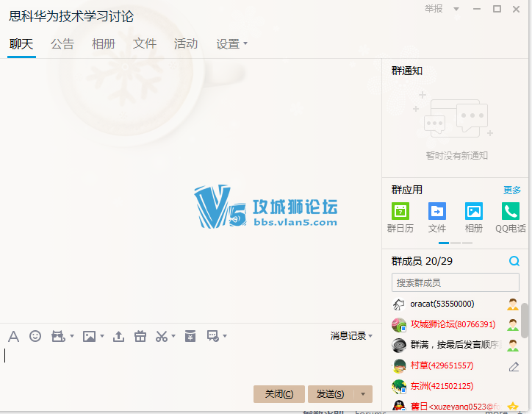Click the chat bubble tools icon

[x=213, y=336]
